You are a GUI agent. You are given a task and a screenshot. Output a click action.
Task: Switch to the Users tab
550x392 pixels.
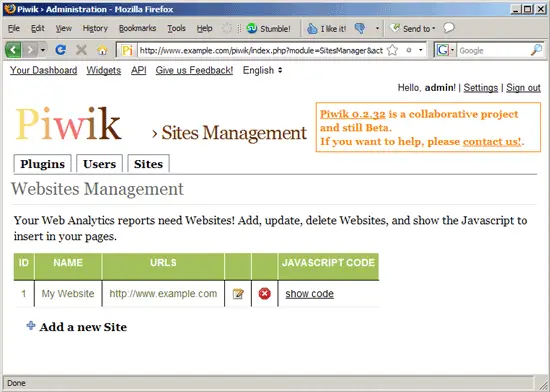coord(100,164)
